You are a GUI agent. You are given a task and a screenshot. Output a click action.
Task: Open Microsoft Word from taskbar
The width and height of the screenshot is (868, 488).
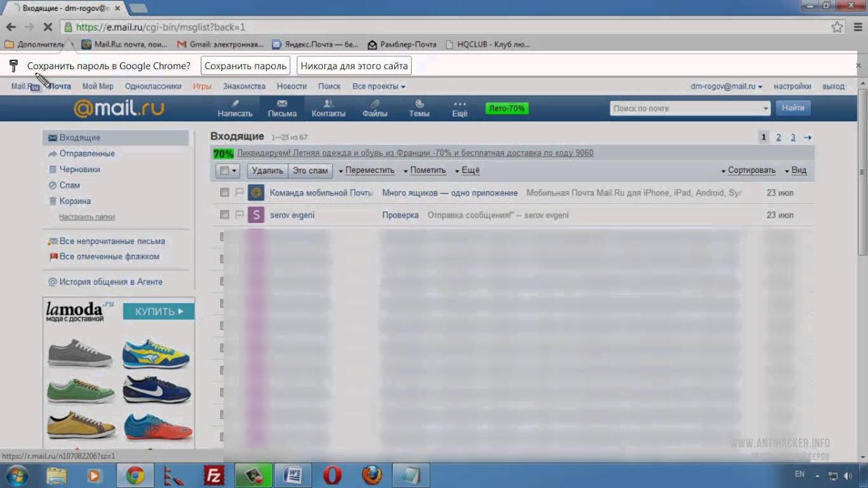[293, 476]
